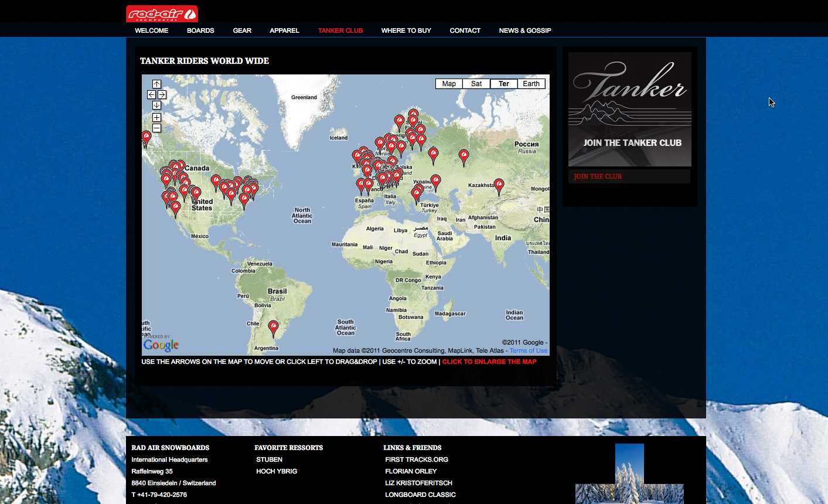
Task: Click the Favorite Ressorts footer heading
Action: [x=289, y=448]
